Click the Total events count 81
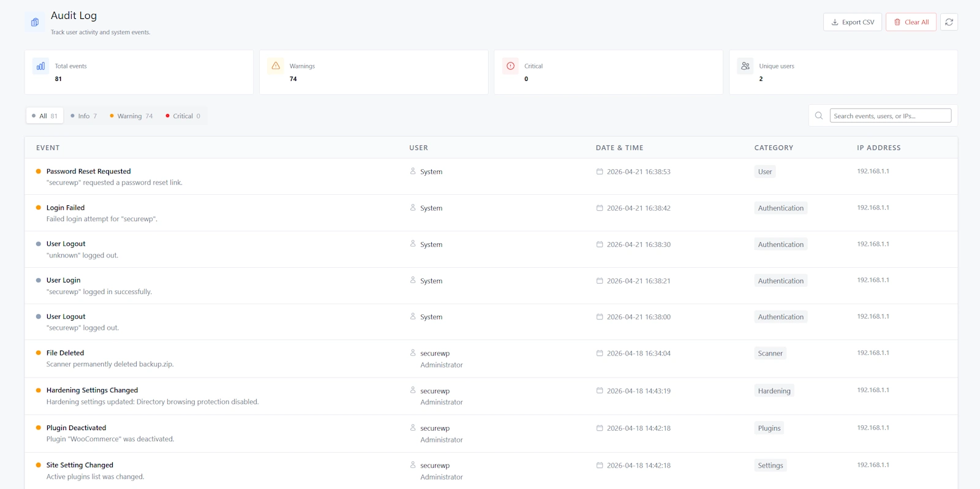The width and height of the screenshot is (980, 489). tap(58, 79)
